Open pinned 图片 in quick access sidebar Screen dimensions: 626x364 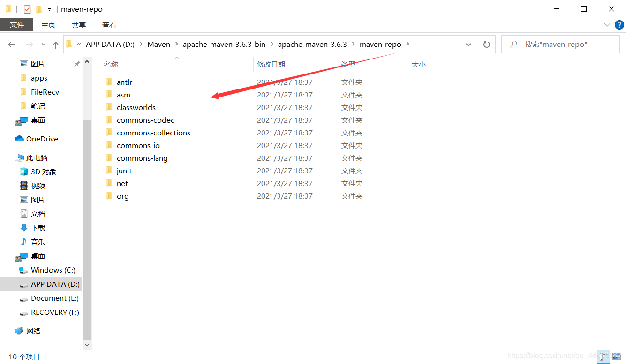coord(38,64)
